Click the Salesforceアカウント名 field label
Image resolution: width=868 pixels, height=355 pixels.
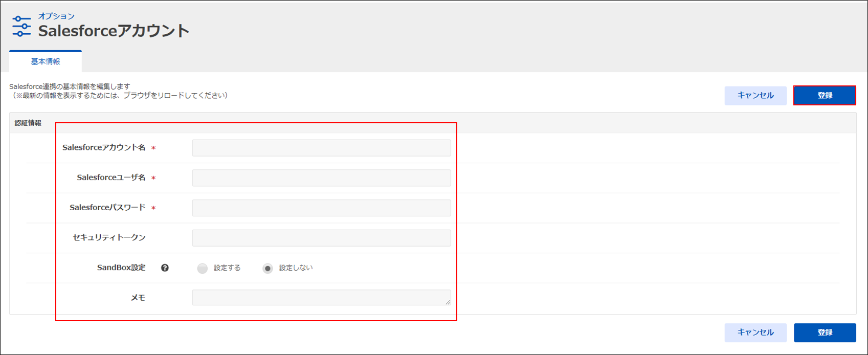[x=104, y=148]
